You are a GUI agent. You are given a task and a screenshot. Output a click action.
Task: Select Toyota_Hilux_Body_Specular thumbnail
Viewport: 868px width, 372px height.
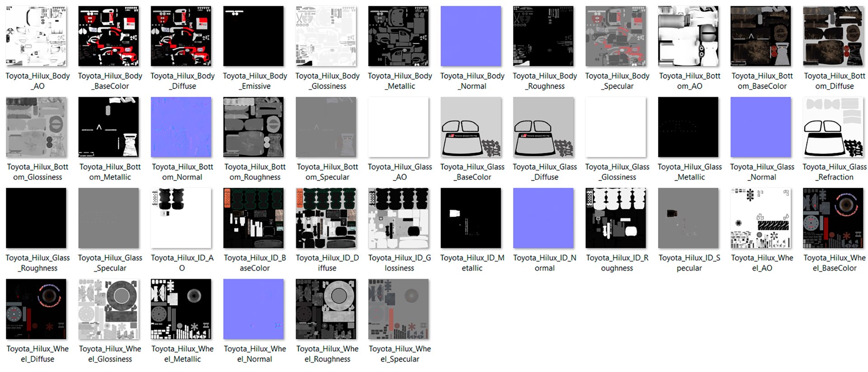(616, 36)
